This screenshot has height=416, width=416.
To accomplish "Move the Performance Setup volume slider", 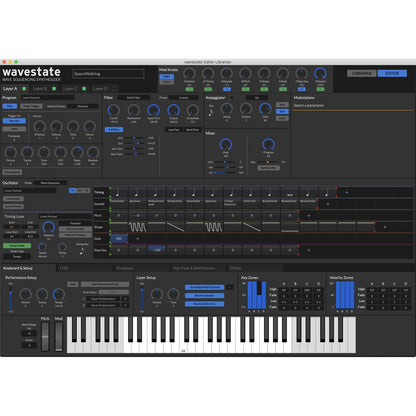I will coord(11,297).
